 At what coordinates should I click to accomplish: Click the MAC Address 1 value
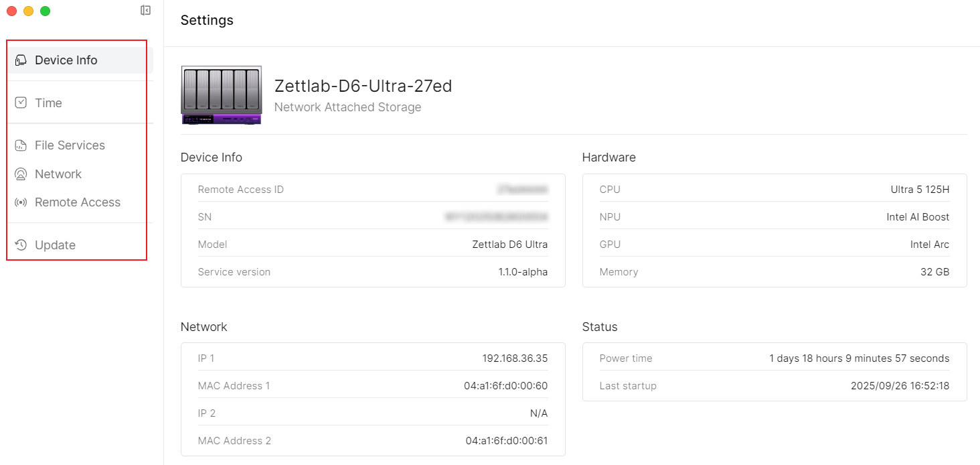click(506, 386)
